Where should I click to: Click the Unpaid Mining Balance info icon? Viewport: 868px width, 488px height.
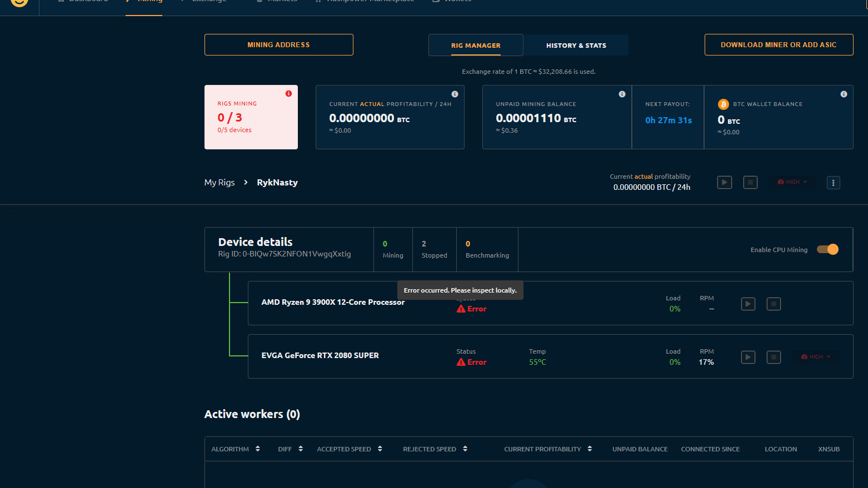click(x=622, y=94)
